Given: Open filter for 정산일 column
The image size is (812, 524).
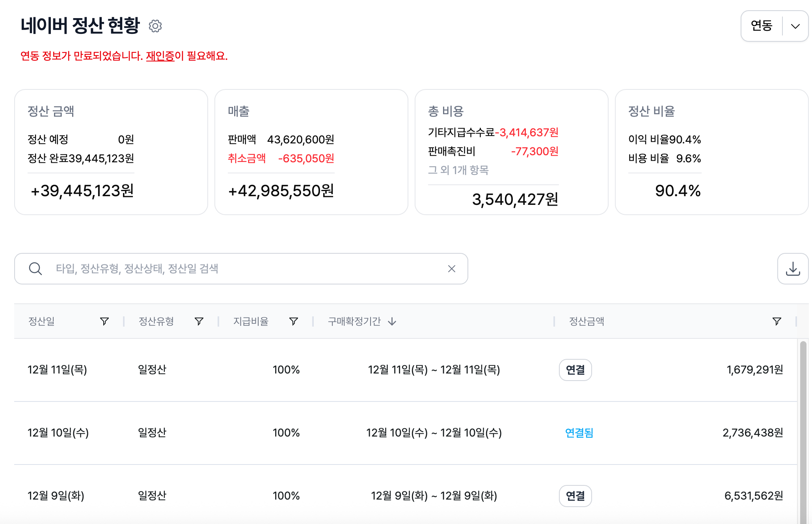Looking at the screenshot, I should coord(104,321).
